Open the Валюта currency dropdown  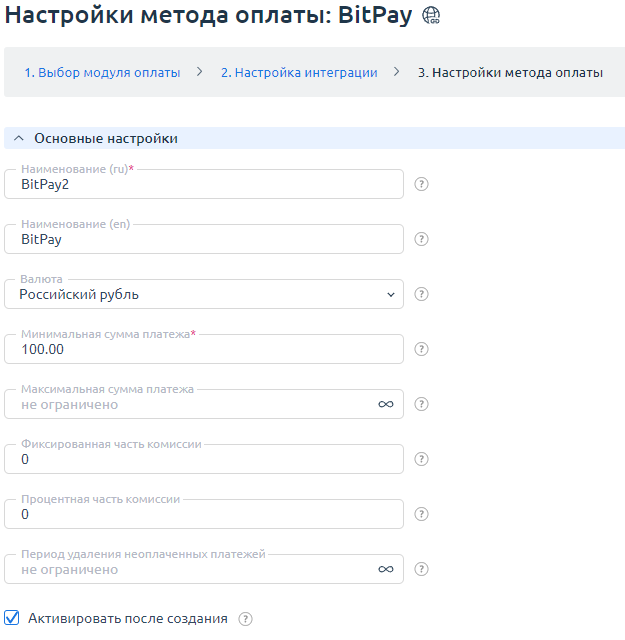[x=204, y=294]
